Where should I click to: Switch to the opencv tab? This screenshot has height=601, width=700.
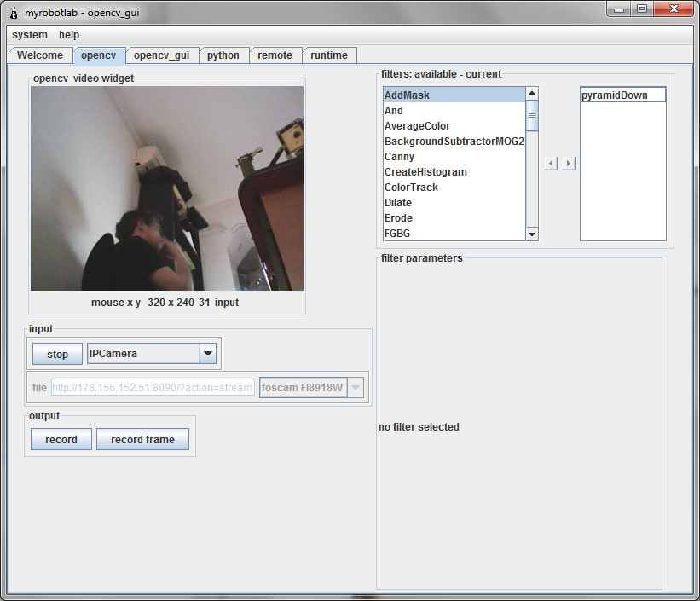99,55
